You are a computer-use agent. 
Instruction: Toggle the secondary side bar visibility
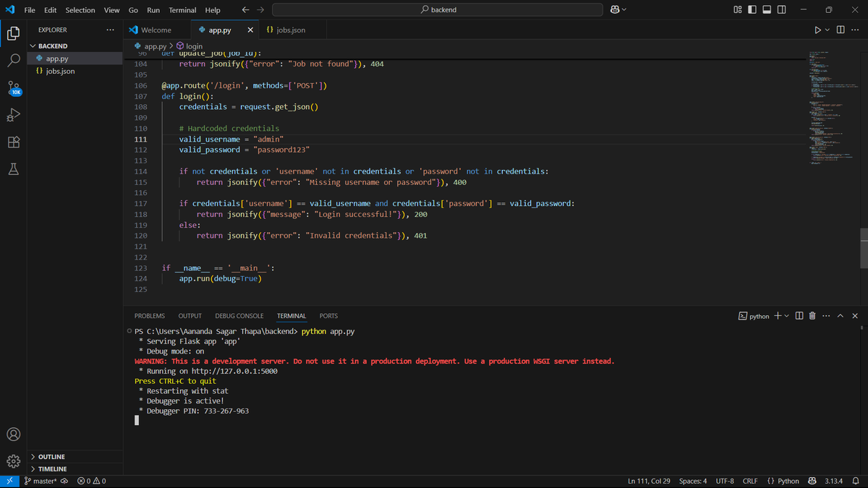[x=782, y=10]
